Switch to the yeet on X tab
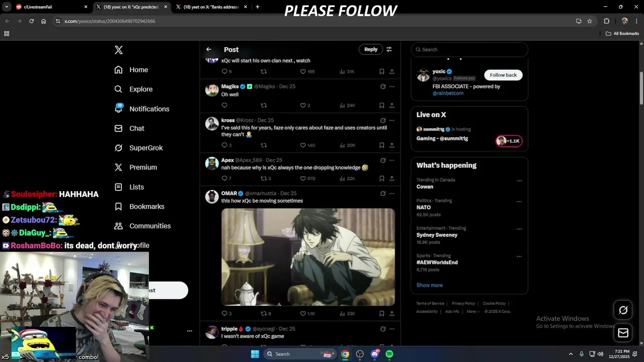The height and width of the screenshot is (362, 644). [212, 7]
